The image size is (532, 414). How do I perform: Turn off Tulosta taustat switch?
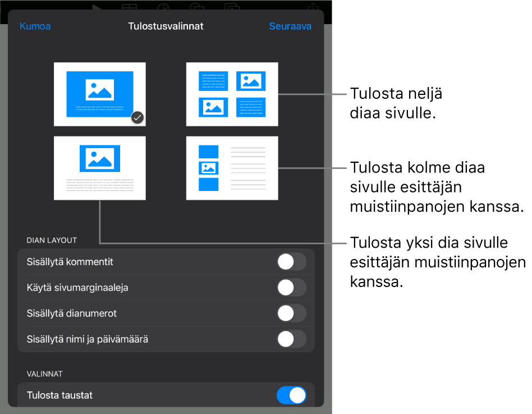(291, 395)
